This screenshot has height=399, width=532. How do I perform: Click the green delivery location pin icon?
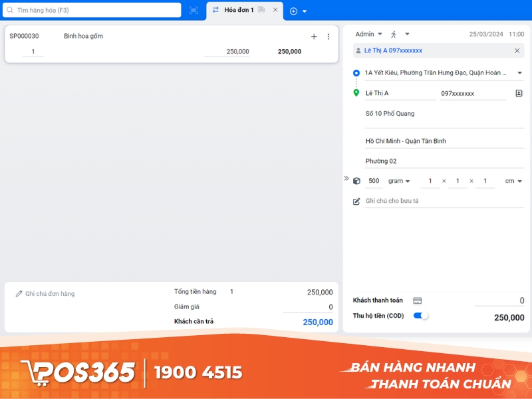point(356,92)
